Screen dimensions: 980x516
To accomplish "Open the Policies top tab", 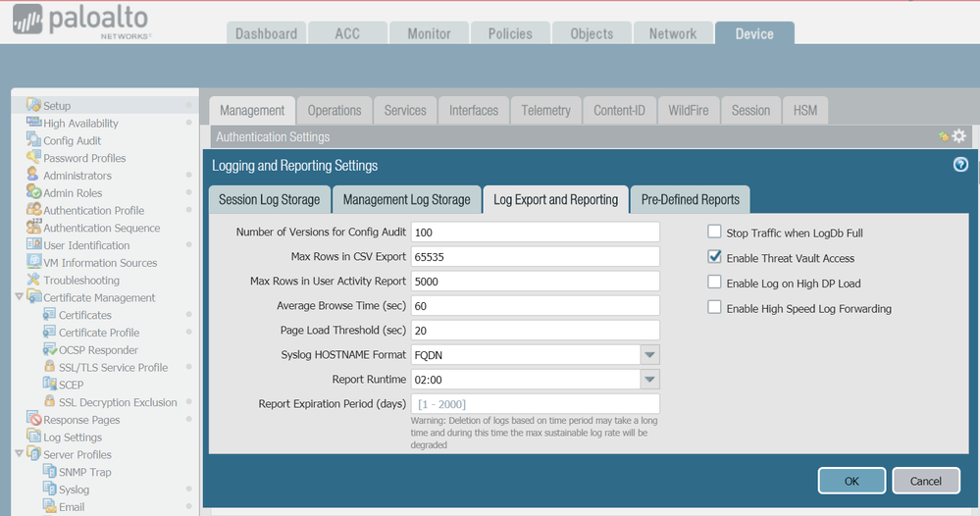I will (x=510, y=33).
